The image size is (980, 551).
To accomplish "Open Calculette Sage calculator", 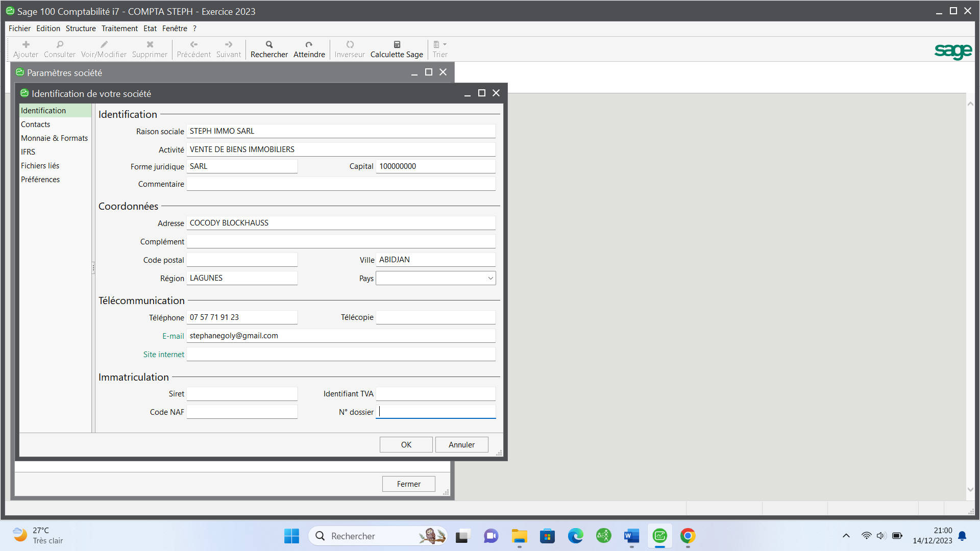I will tap(397, 49).
